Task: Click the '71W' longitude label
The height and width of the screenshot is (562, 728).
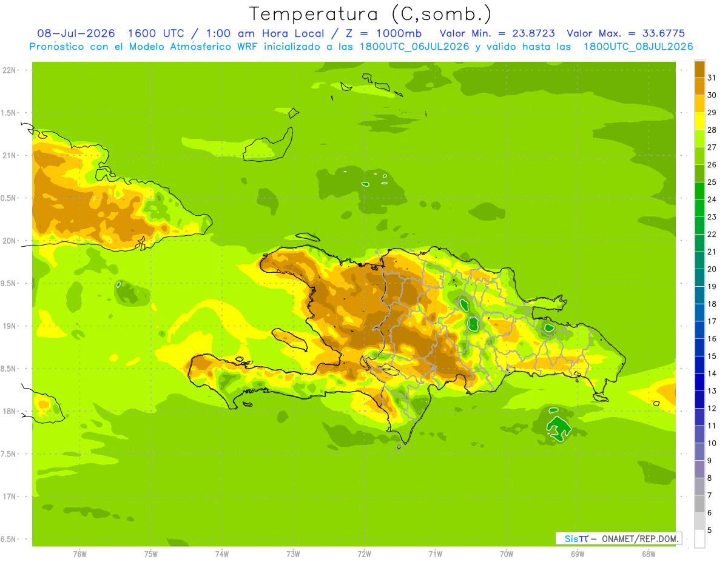Action: [435, 554]
